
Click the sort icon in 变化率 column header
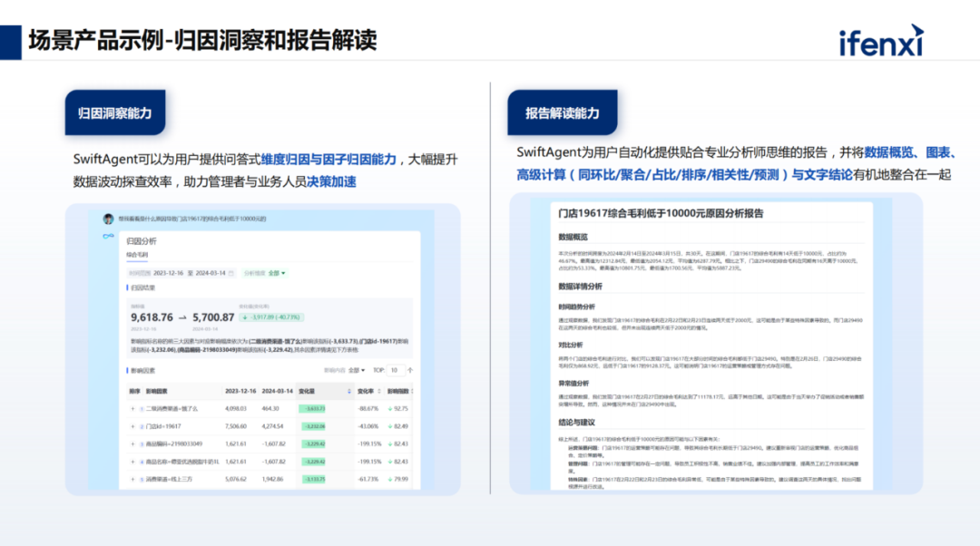(x=378, y=391)
